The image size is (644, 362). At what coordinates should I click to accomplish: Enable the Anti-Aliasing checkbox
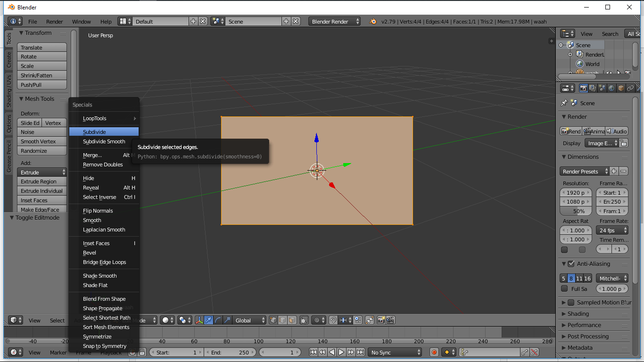click(x=571, y=263)
